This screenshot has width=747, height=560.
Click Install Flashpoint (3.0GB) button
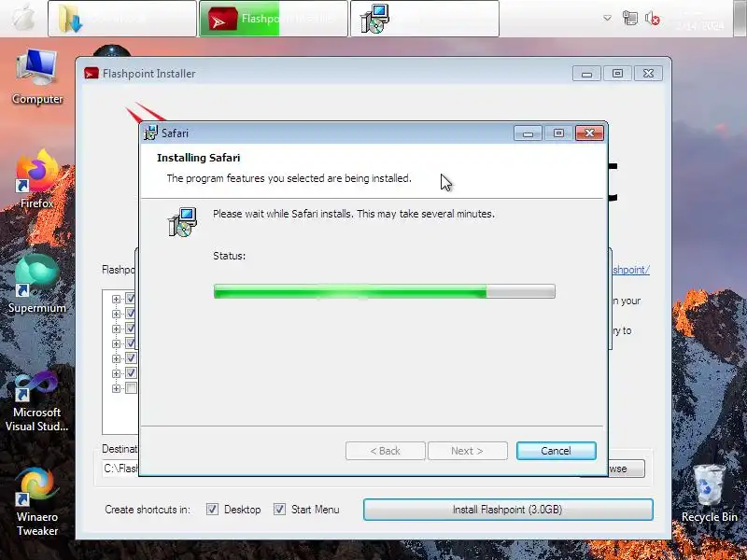click(x=508, y=510)
